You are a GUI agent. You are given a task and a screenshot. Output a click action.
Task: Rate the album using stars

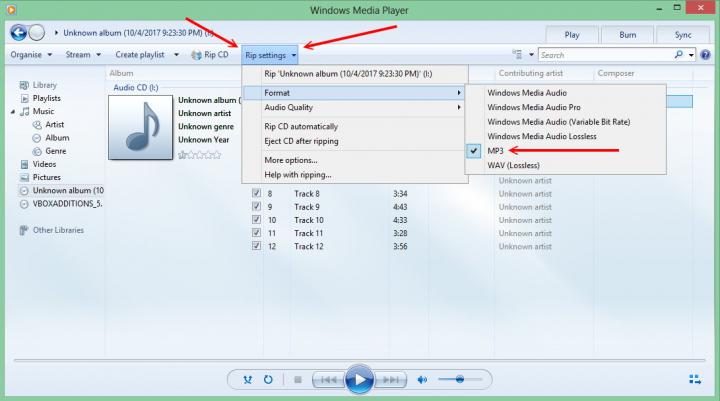coord(199,155)
